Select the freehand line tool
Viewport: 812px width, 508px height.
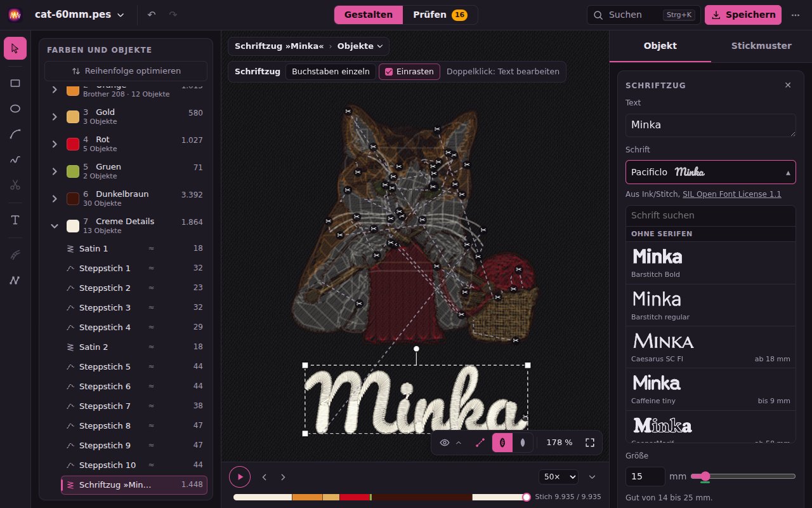[x=15, y=159]
